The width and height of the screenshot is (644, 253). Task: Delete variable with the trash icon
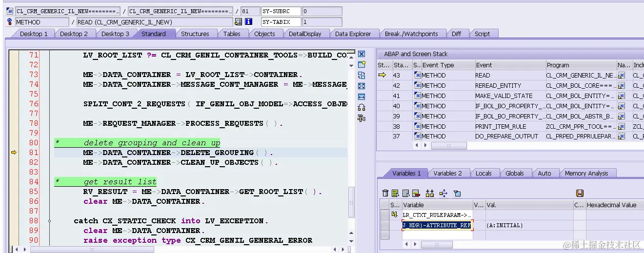coord(385,194)
